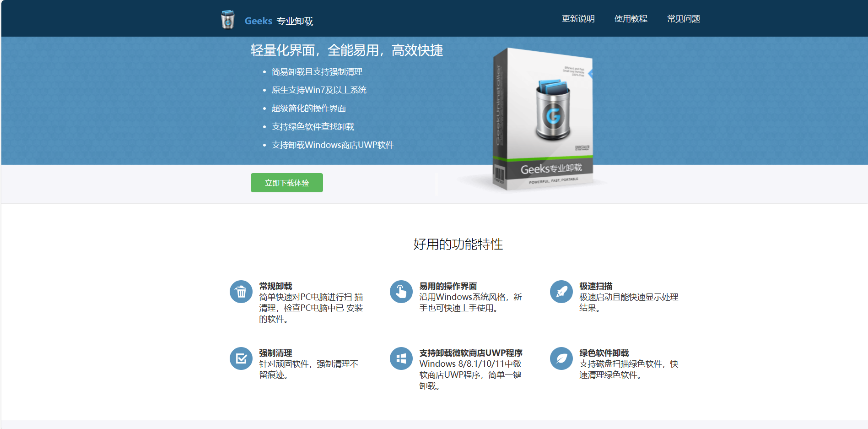Click the Geeks 专业卸载 brand link
Image resolution: width=868 pixels, height=429 pixels.
(x=279, y=21)
